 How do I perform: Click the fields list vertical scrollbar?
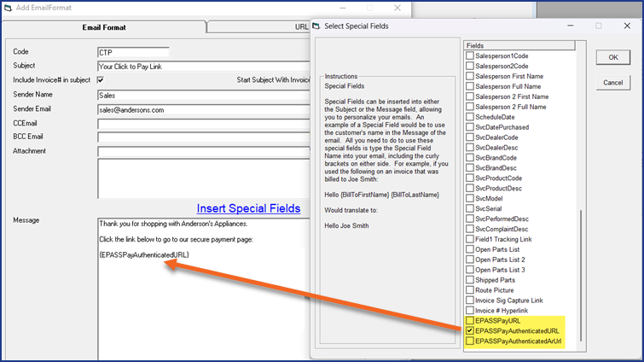click(x=581, y=275)
